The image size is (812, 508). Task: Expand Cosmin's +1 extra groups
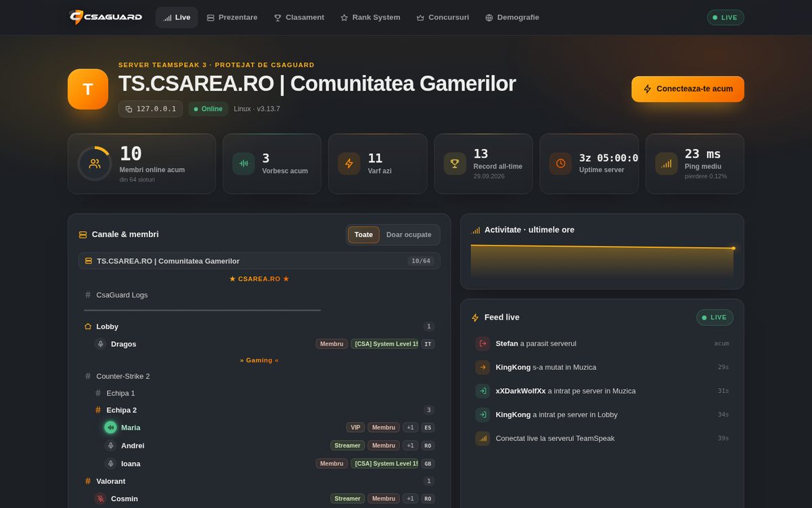pos(410,499)
